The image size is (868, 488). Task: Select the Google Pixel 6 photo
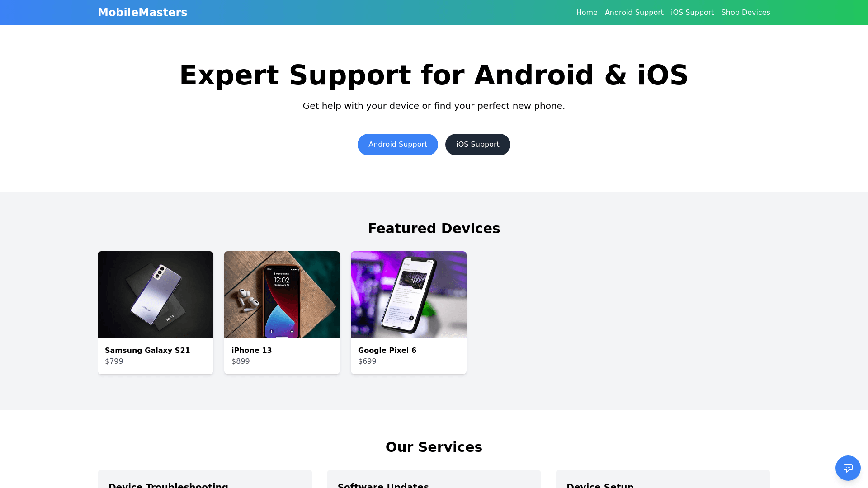click(409, 295)
